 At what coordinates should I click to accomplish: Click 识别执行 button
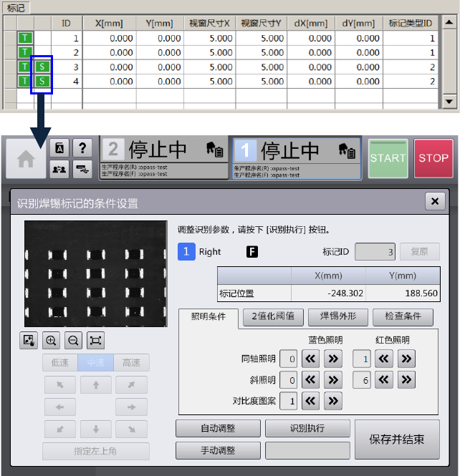point(307,428)
